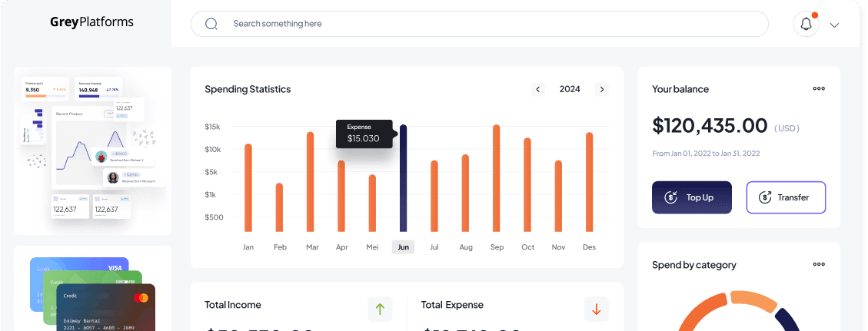The height and width of the screenshot is (331, 868).
Task: Click the 2024 year label
Action: [570, 89]
